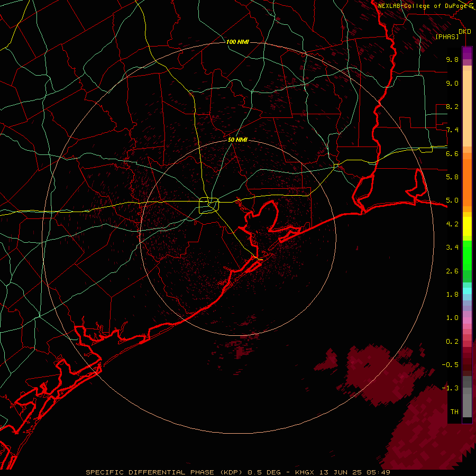Click the 6.6 scale label
Image resolution: width=476 pixels, height=476 pixels.
(452, 153)
